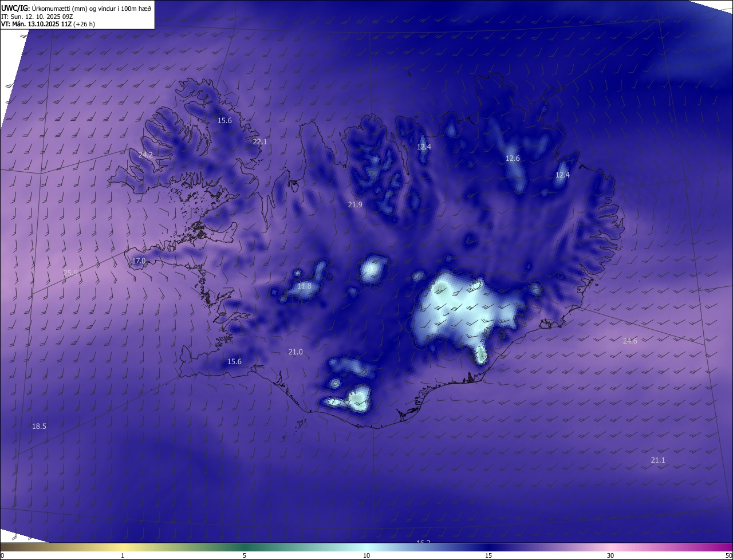Click the 24.2 value label on the map
This screenshot has height=560, width=733.
click(x=145, y=155)
